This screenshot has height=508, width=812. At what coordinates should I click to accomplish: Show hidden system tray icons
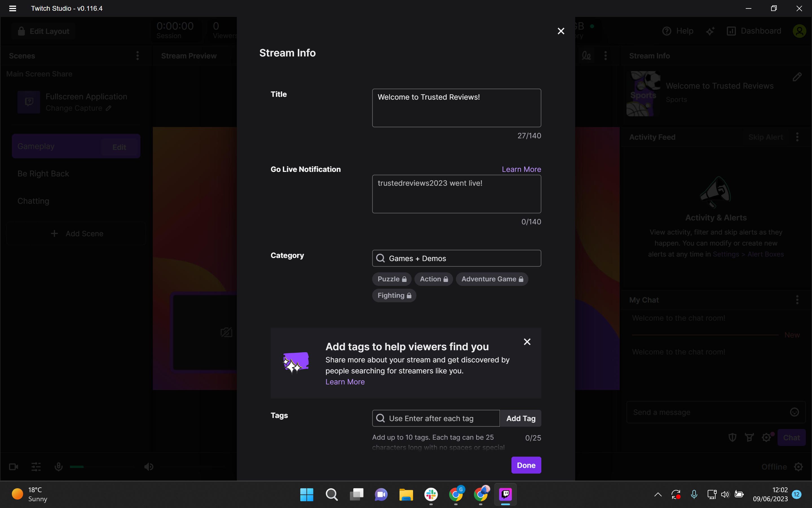[658, 494]
